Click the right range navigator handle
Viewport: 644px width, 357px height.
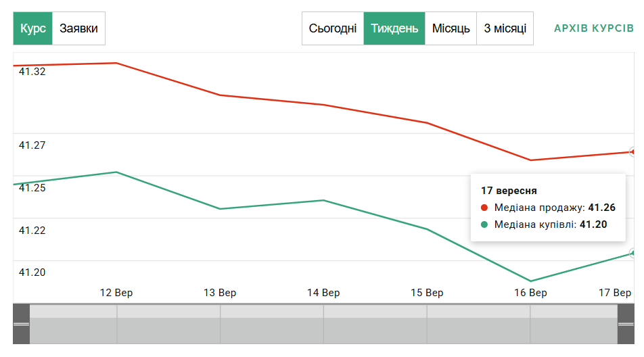click(626, 324)
